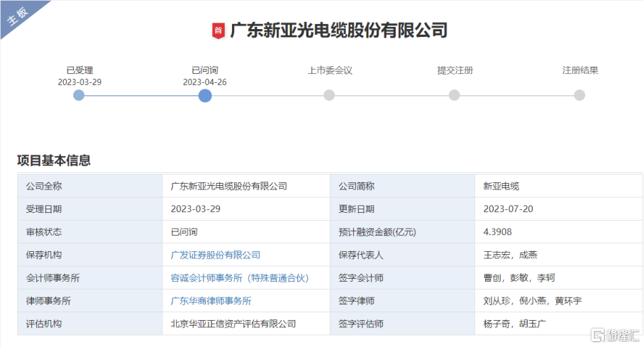Image resolution: width=644 pixels, height=347 pixels.
Task: Click the 保荐代表人 label cell
Action: click(x=403, y=255)
